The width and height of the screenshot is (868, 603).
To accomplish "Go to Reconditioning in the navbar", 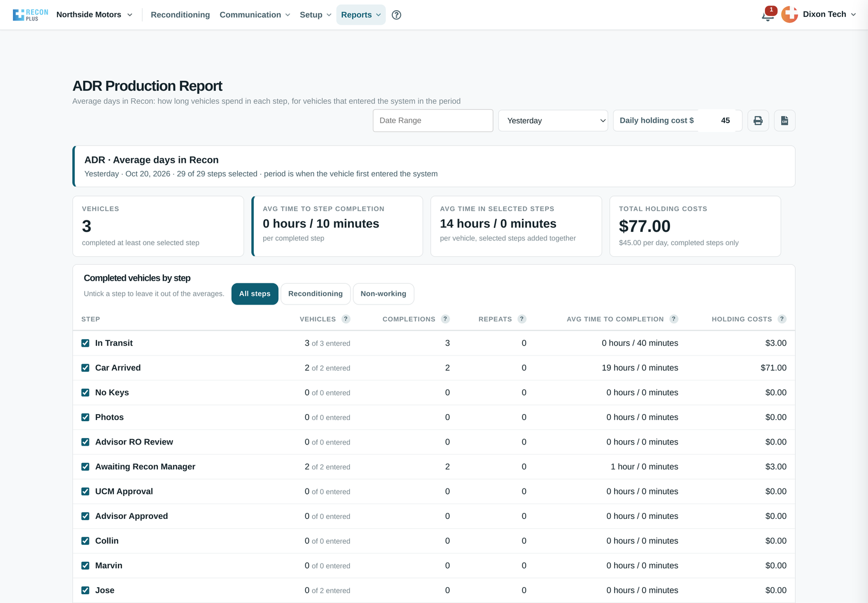I will [180, 15].
